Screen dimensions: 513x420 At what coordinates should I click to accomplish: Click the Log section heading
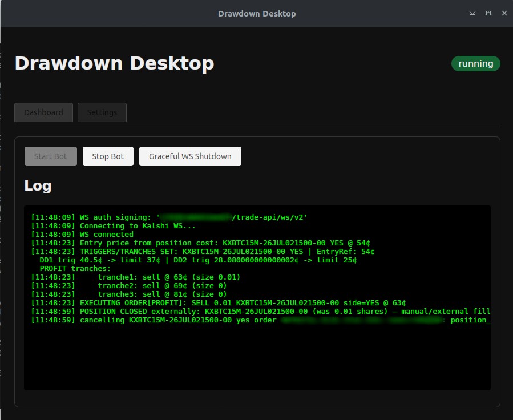point(38,186)
